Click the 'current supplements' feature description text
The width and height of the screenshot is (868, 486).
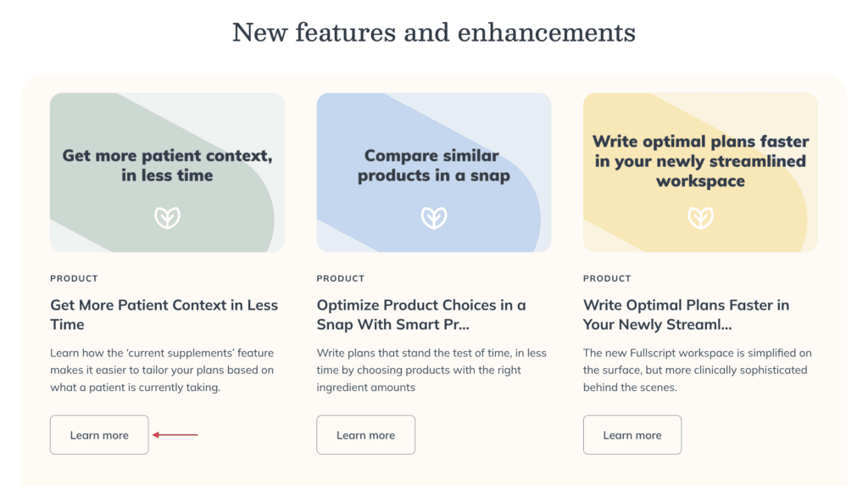[x=162, y=370]
